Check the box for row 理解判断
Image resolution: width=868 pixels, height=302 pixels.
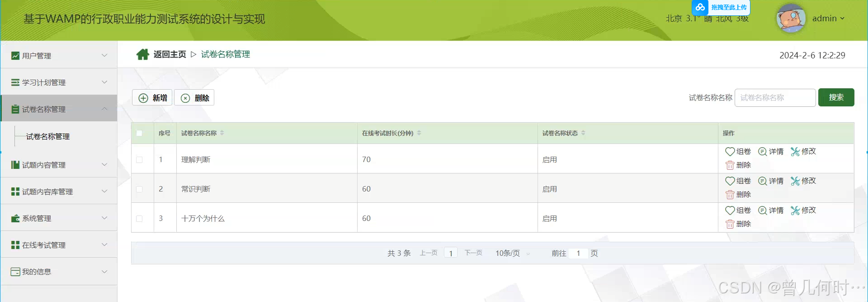coord(139,159)
